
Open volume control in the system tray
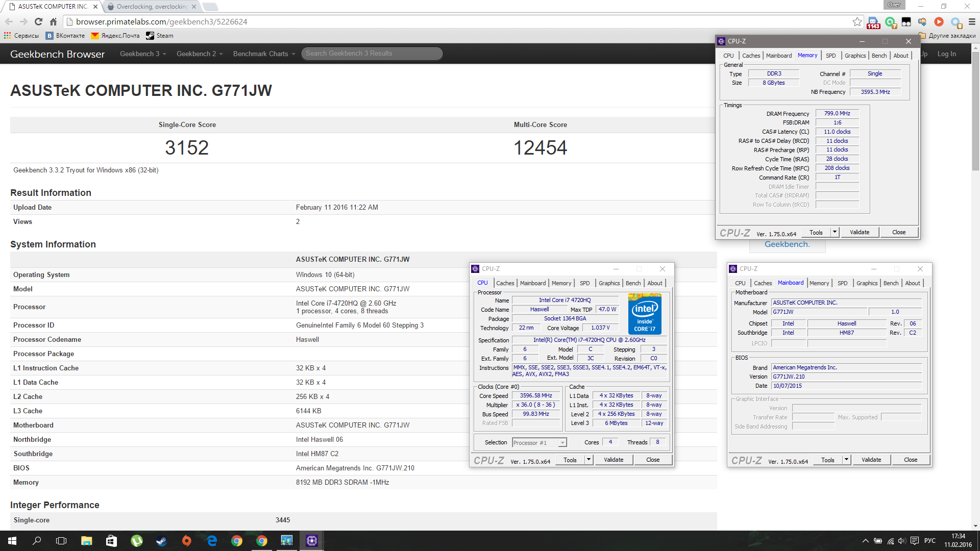(x=902, y=541)
